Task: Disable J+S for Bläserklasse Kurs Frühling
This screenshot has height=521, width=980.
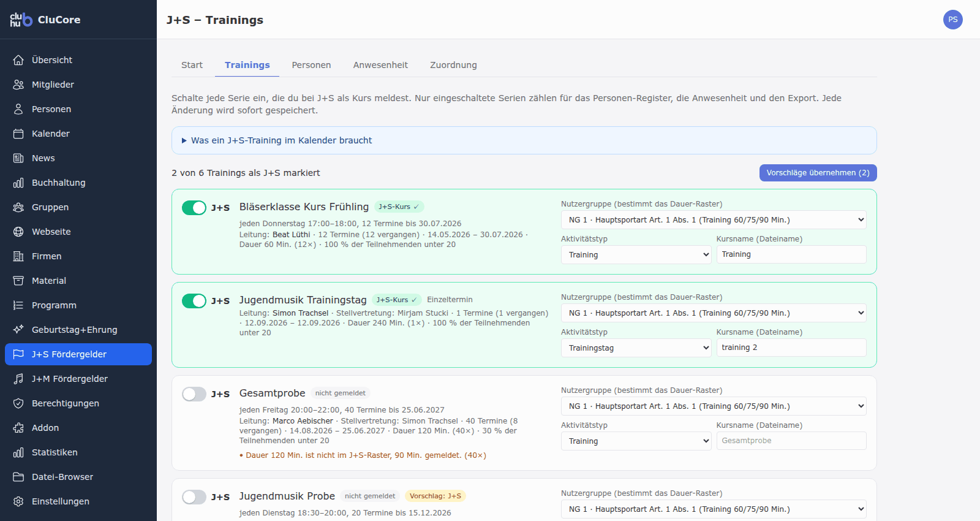Action: pos(194,208)
